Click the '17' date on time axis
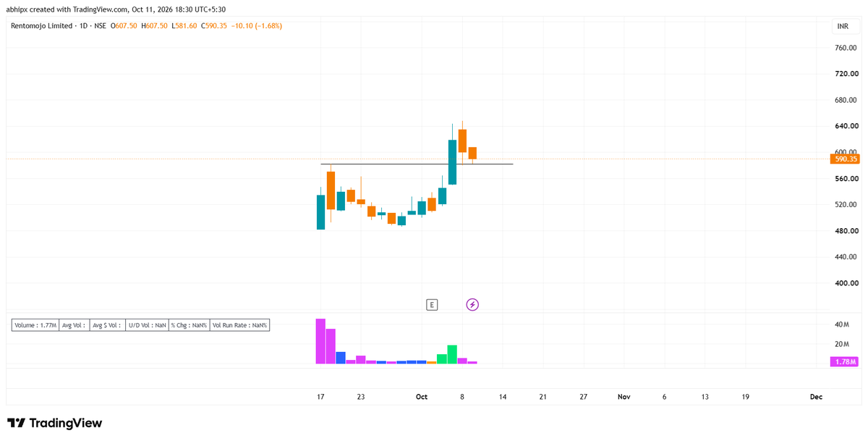Image resolution: width=868 pixels, height=441 pixels. 320,397
